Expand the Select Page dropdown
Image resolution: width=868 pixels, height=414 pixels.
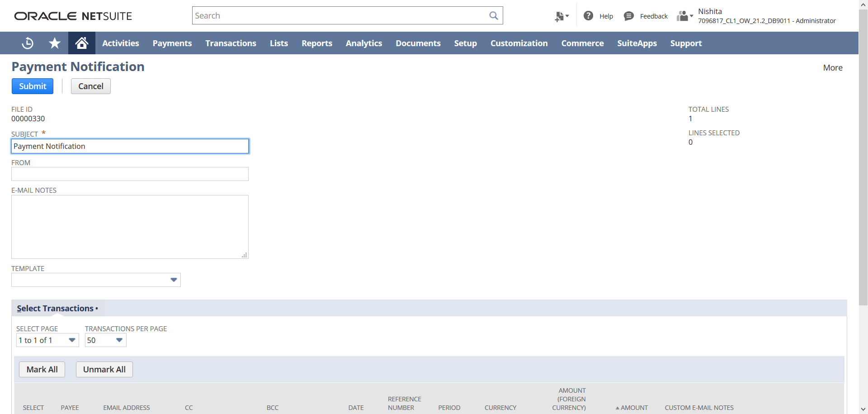(x=72, y=340)
